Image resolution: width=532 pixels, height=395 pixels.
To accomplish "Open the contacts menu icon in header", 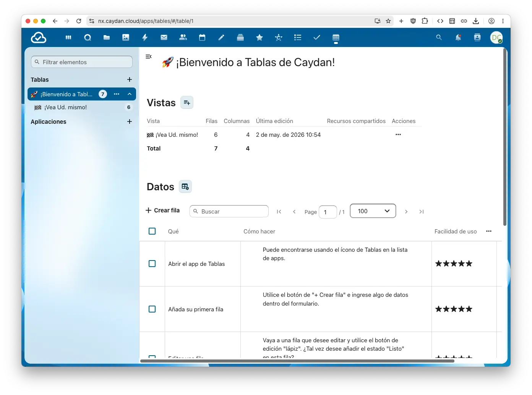I will coord(477,37).
